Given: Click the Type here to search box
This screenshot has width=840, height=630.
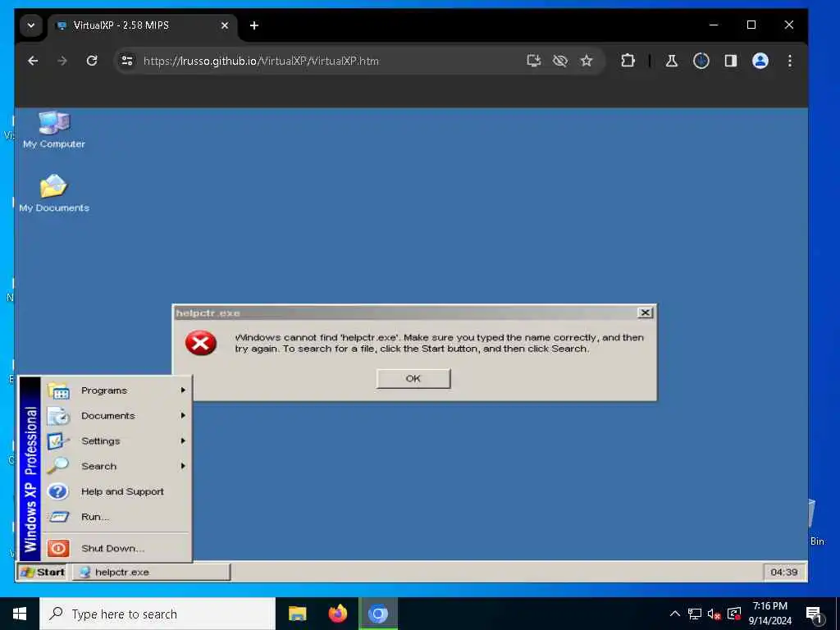Looking at the screenshot, I should pos(157,614).
